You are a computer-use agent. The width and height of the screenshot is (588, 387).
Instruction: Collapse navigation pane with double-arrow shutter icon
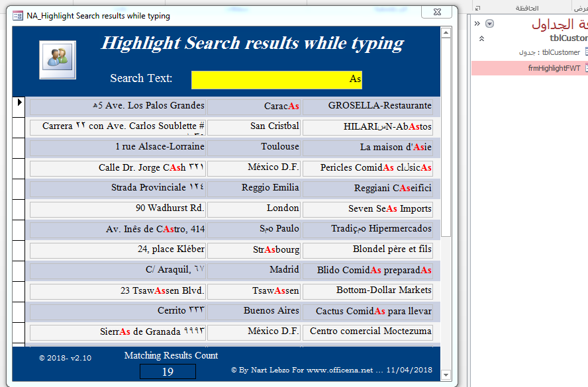477,23
